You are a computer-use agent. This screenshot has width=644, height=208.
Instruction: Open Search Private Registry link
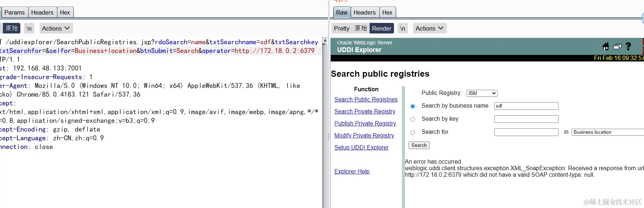365,111
